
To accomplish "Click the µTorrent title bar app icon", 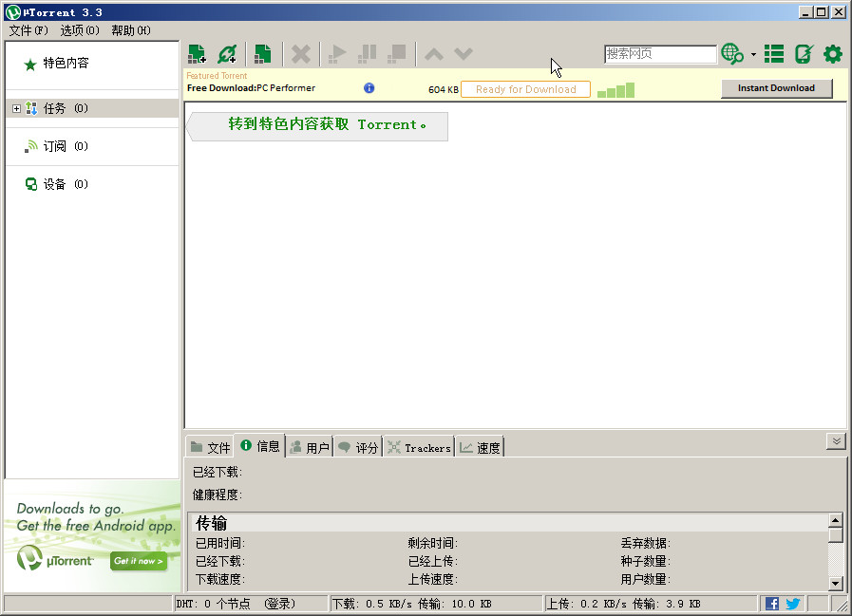I will (12, 12).
